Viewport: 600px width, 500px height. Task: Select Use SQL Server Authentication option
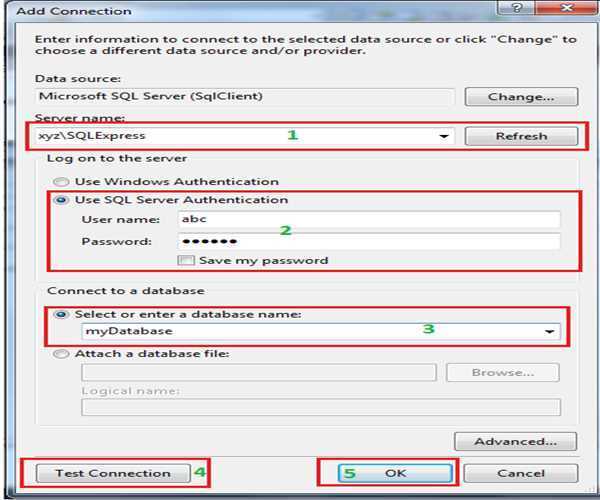tap(63, 200)
